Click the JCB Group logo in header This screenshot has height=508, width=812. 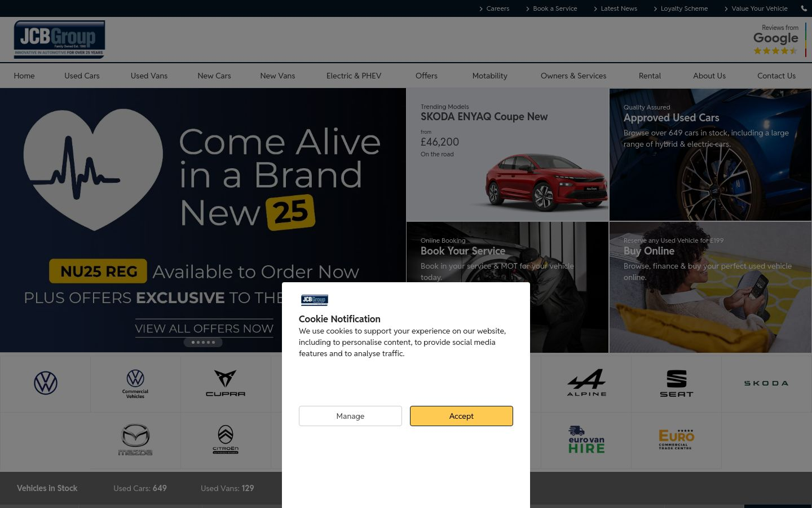(59, 40)
